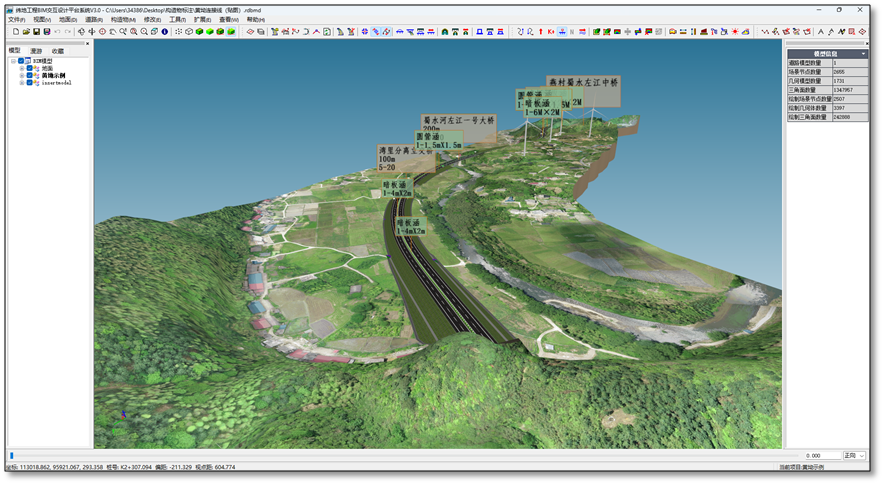This screenshot has height=485, width=884.
Task: Select the wireframe cube display icon
Action: tap(189, 32)
